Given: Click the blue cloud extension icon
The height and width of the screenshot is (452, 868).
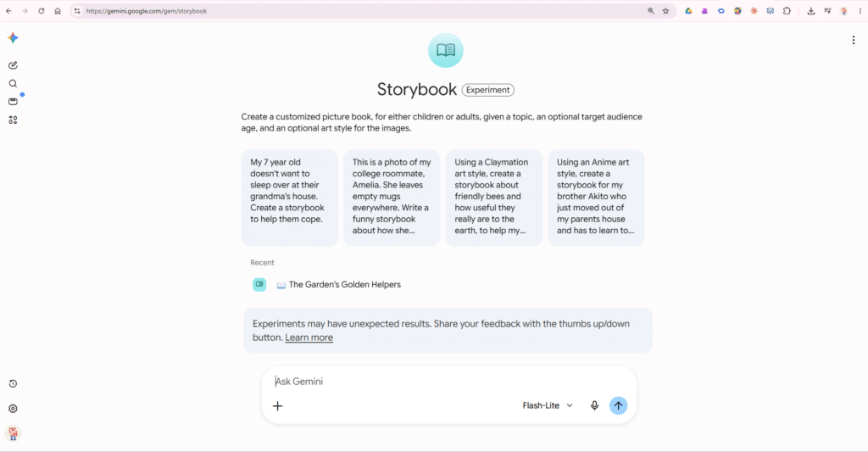Looking at the screenshot, I should click(x=721, y=11).
